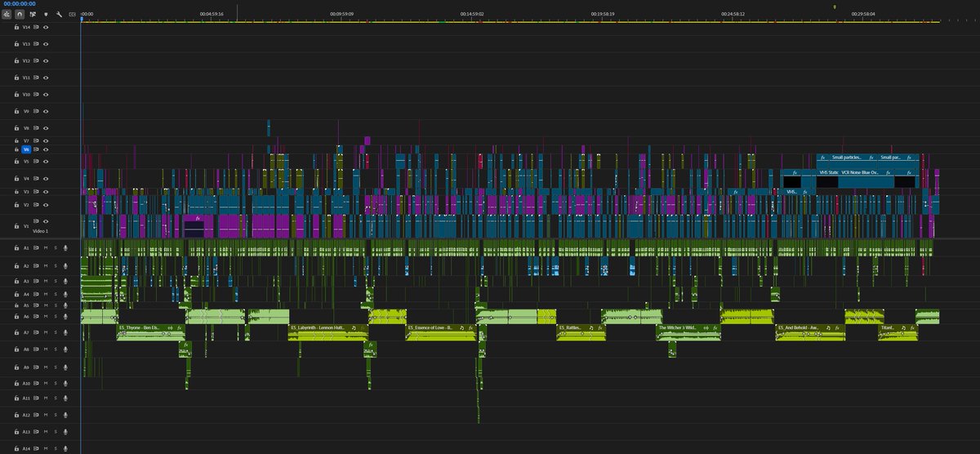Click ruler at timecode 00:14:59:02
This screenshot has width=980, height=454.
coord(472,14)
